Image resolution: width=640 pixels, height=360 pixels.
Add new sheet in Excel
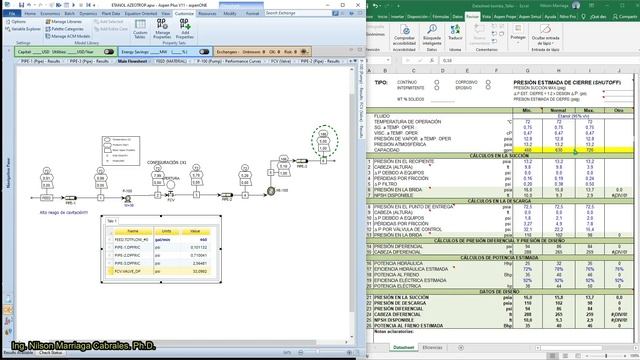pos(461,348)
